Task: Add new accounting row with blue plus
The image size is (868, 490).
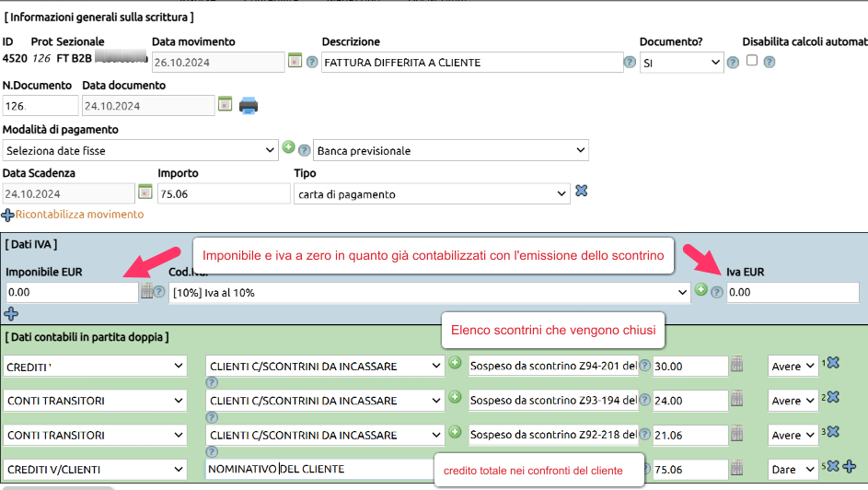Action: pyautogui.click(x=850, y=467)
